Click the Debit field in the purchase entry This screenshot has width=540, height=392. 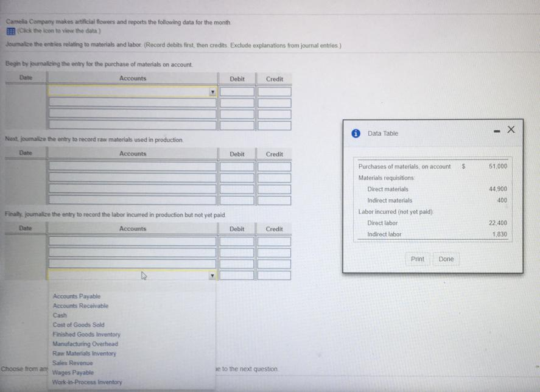tap(237, 91)
